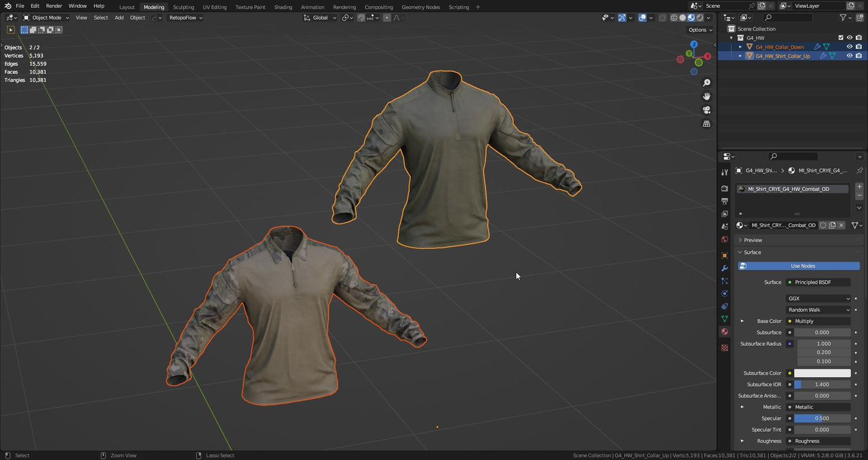Activate the viewport Zoom magnifier tool
868x460 pixels.
[706, 82]
